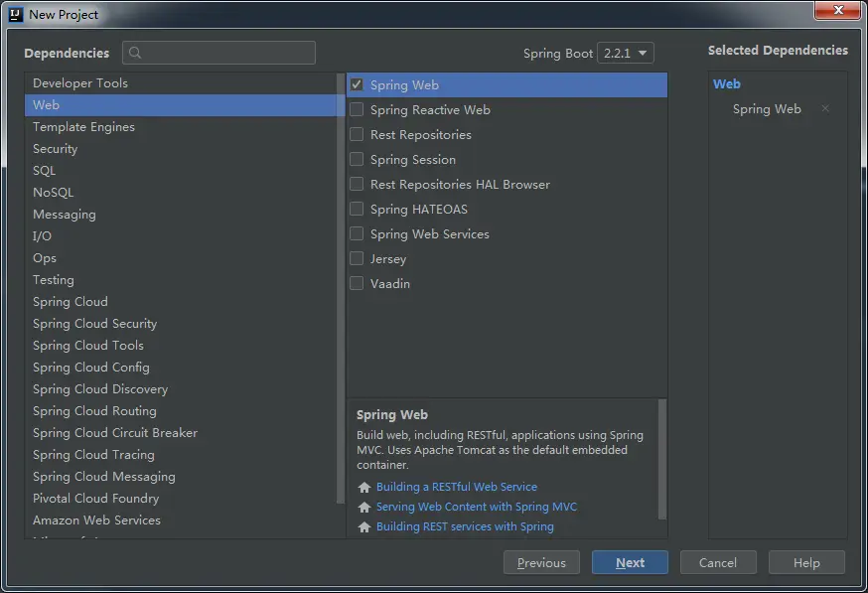The height and width of the screenshot is (593, 868).
Task: Select Amazon Web Services category
Action: pyautogui.click(x=181, y=520)
